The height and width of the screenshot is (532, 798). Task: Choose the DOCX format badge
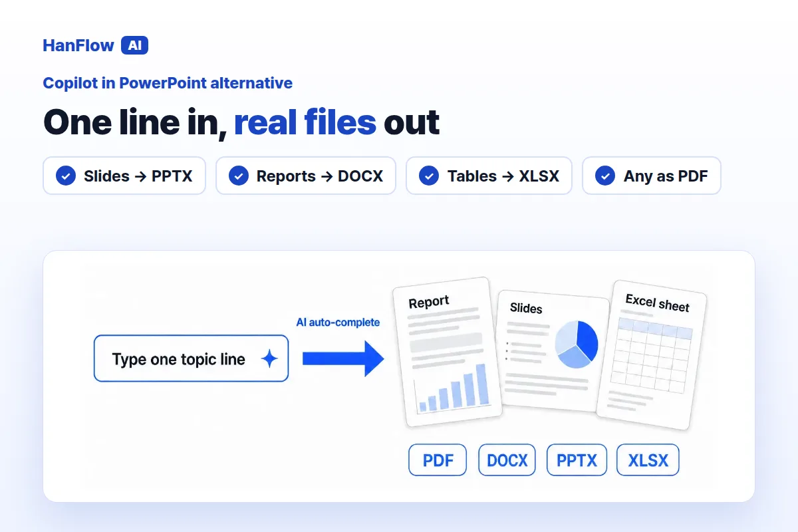pyautogui.click(x=507, y=460)
